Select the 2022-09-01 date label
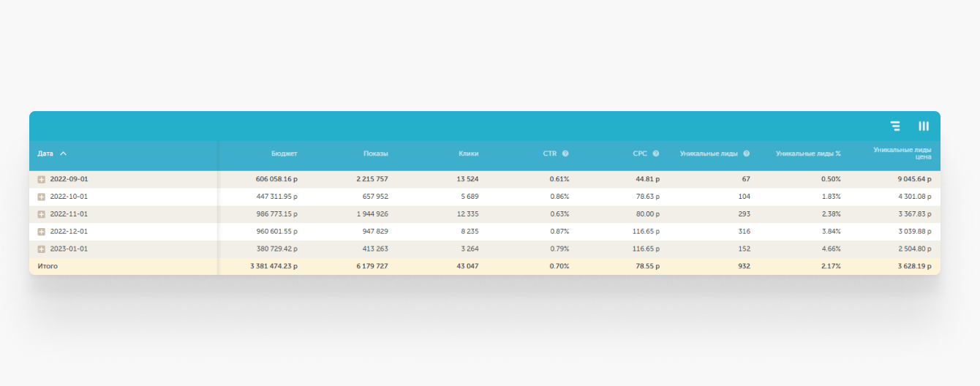 (69, 179)
